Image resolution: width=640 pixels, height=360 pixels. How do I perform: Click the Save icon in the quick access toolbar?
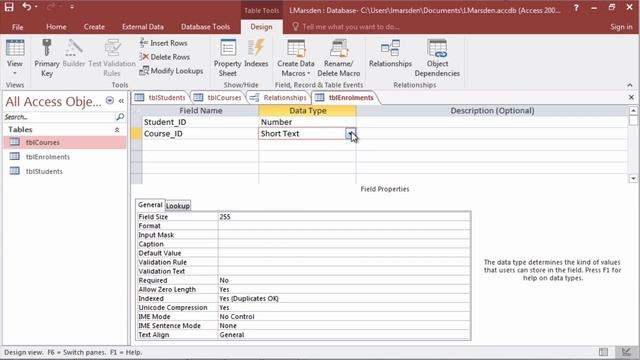(9, 7)
